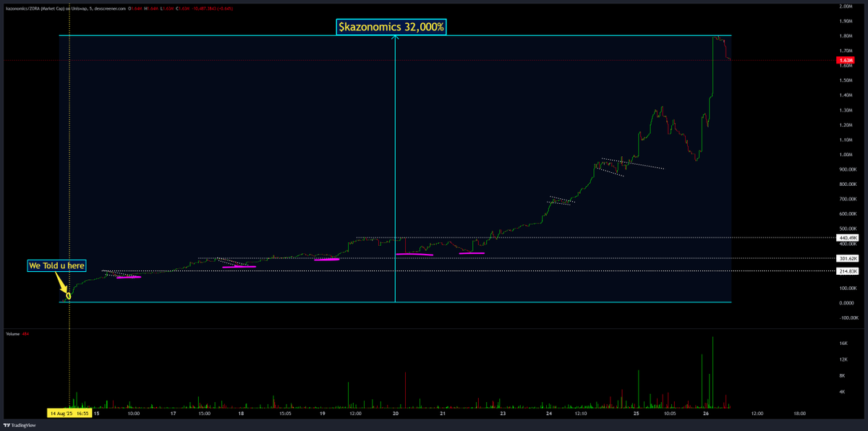Click the 301.62K horizontal line price label
Image resolution: width=868 pixels, height=431 pixels.
[x=848, y=258]
